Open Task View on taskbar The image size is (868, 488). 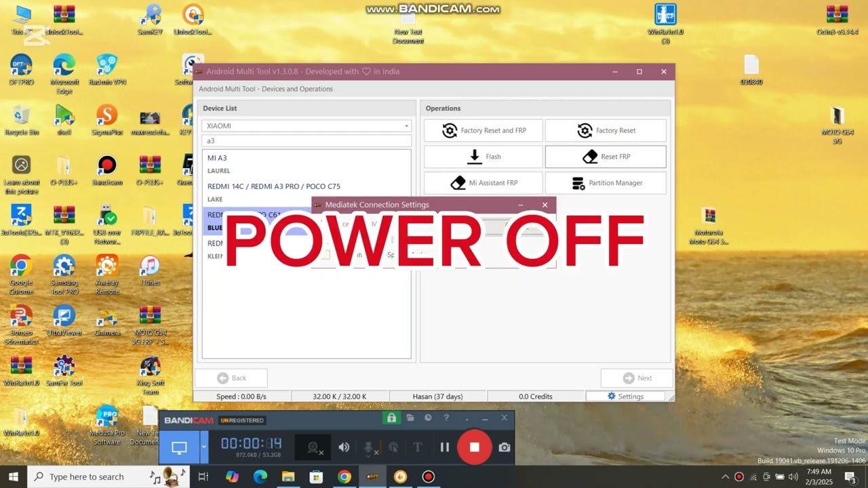coord(203,476)
